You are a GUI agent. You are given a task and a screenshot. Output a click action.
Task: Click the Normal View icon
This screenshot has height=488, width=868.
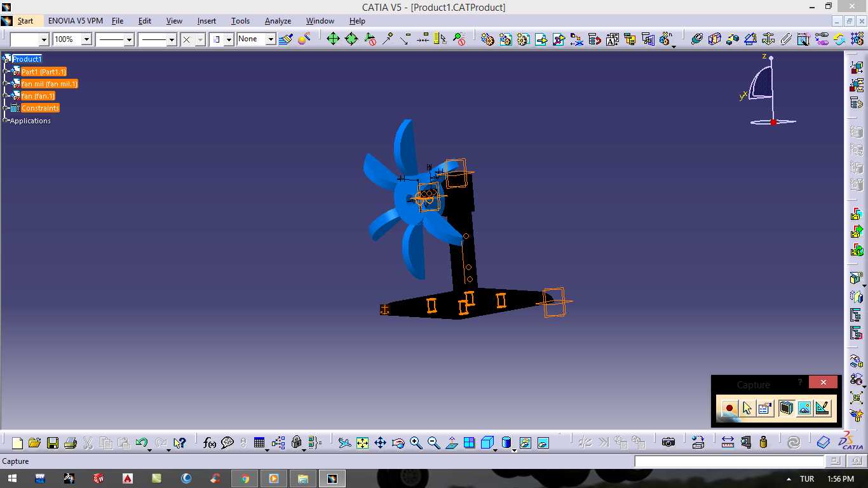(x=451, y=443)
